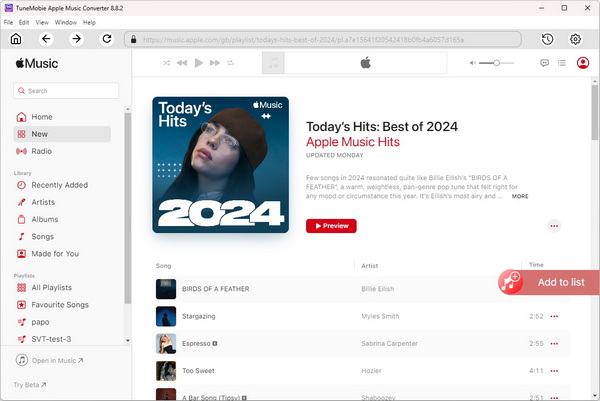Click Open in Music link
The width and height of the screenshot is (600, 401).
click(49, 360)
